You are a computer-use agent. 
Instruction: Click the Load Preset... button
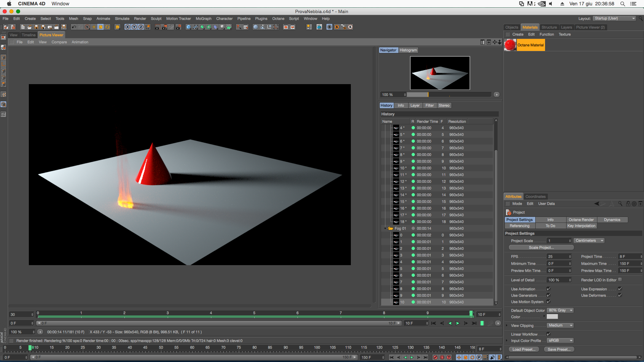tap(524, 349)
